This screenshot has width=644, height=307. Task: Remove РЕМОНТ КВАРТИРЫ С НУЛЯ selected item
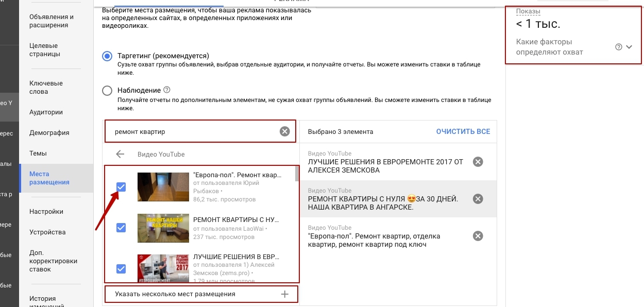pyautogui.click(x=478, y=199)
